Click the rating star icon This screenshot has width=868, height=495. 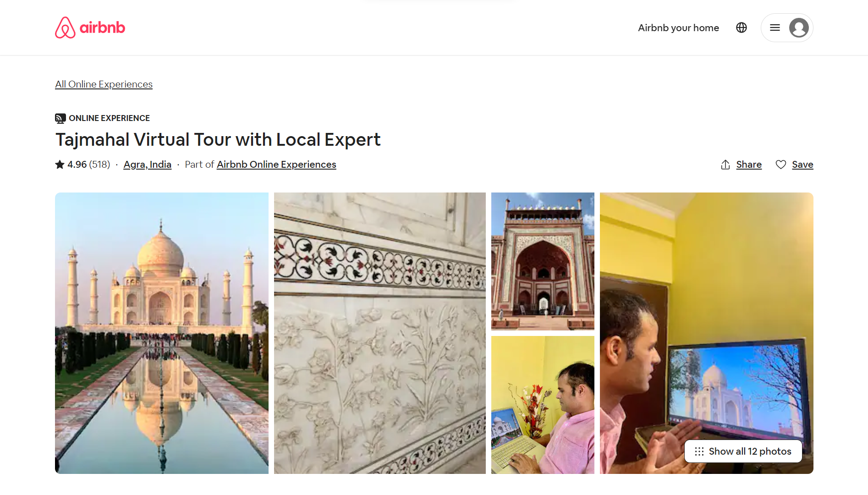point(60,164)
